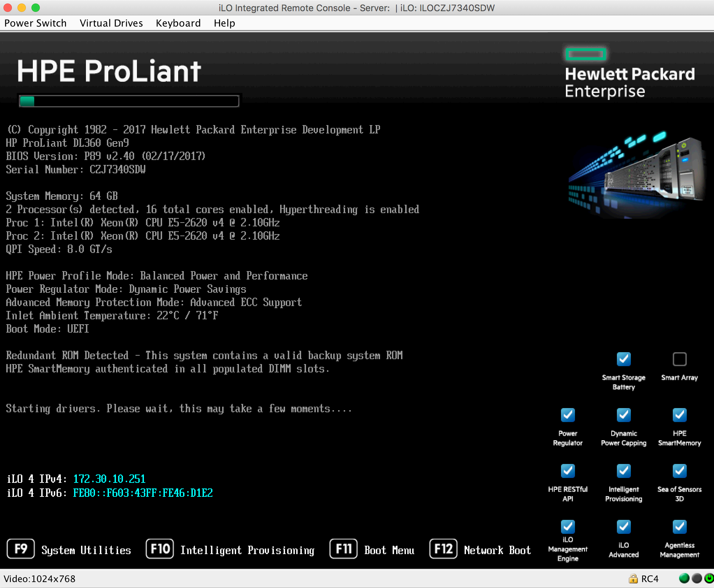Viewport: 714px width, 588px height.
Task: Click the iLO Advanced checkbox
Action: coord(624,527)
